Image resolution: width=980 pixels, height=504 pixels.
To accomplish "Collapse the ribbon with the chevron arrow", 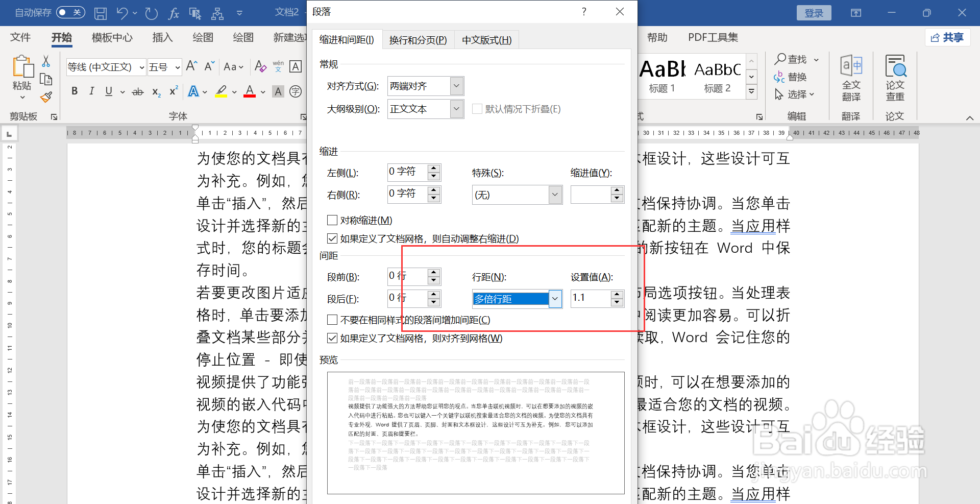I will pyautogui.click(x=970, y=118).
